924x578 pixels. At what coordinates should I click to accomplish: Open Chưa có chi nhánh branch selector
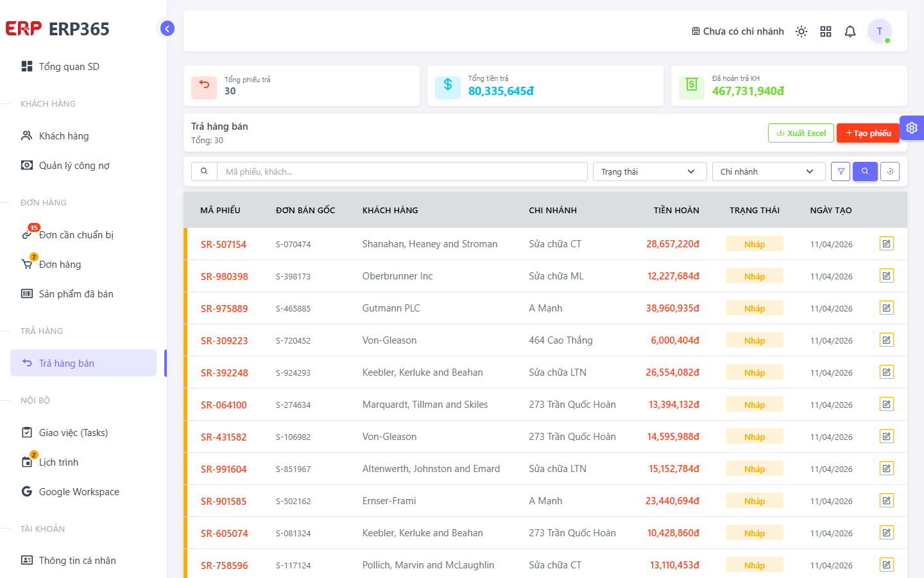[737, 31]
